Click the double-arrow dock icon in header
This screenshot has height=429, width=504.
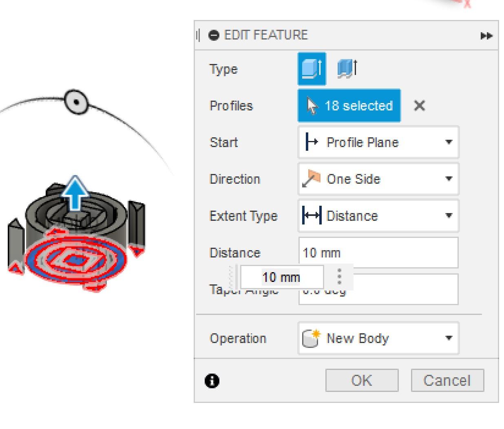pyautogui.click(x=486, y=36)
